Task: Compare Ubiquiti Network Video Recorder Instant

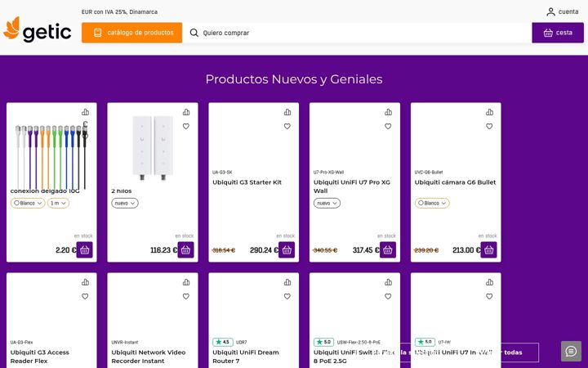Action: click(186, 282)
